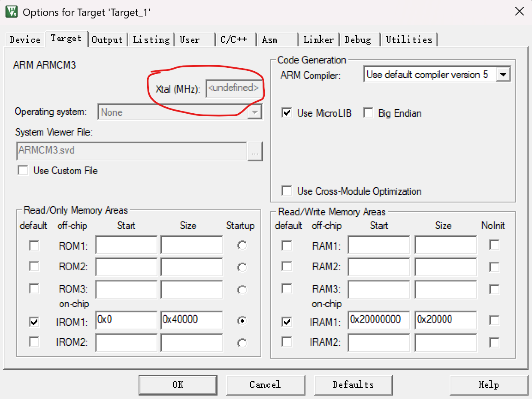Click the IROM1 Size field 0x40000
532x399 pixels.
[x=191, y=320]
